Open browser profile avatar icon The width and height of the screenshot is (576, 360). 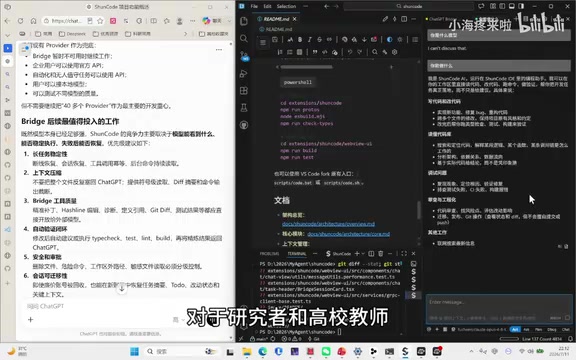(180, 21)
